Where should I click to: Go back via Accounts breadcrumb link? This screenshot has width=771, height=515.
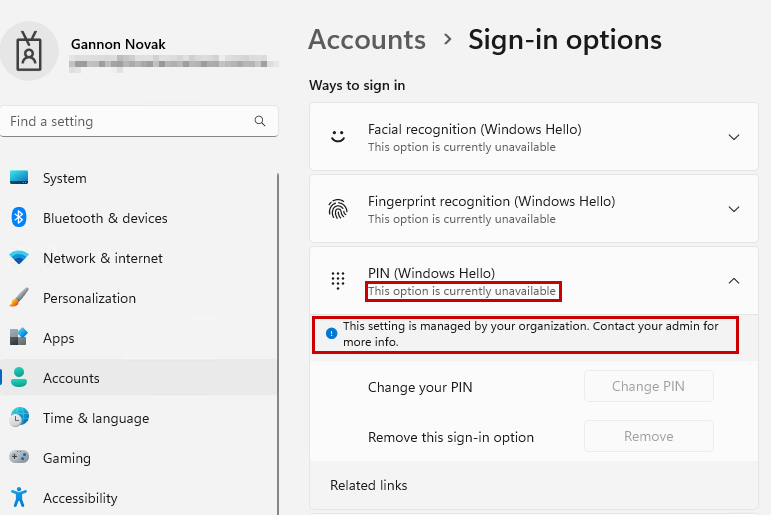click(367, 40)
